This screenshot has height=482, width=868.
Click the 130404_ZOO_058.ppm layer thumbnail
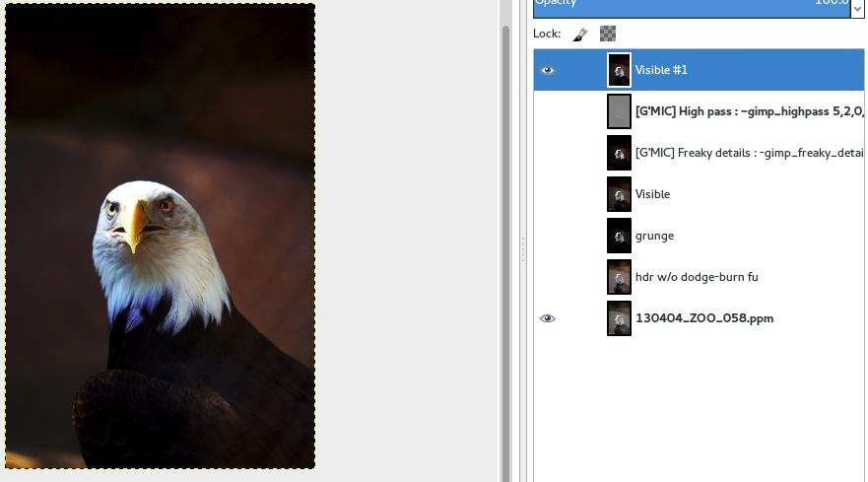(x=619, y=318)
